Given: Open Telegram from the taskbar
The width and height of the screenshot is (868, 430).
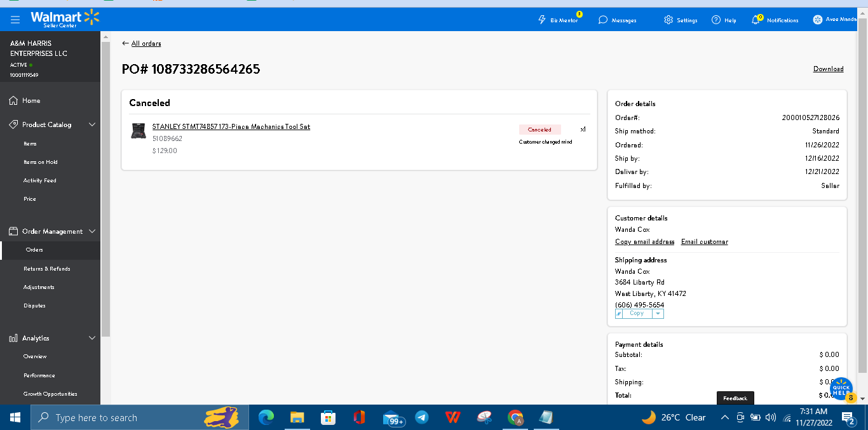Looking at the screenshot, I should 422,417.
